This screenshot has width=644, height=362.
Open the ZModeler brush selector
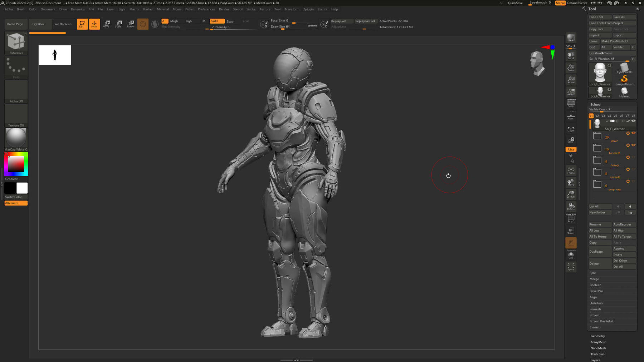[16, 43]
